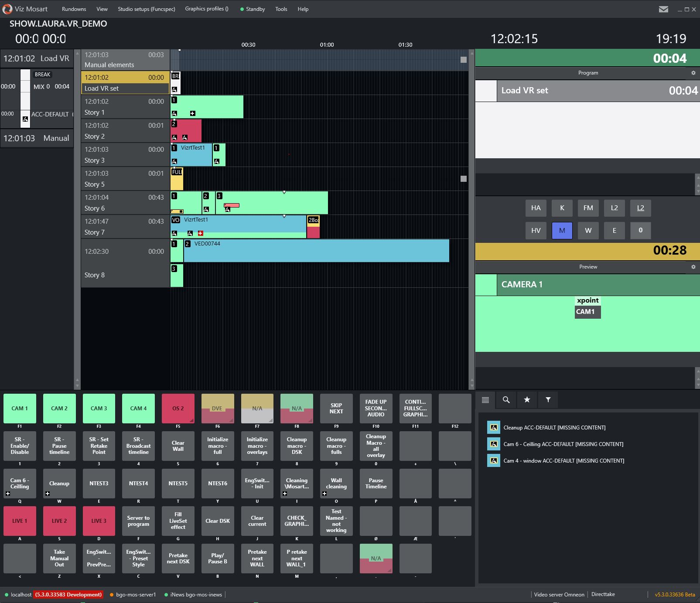Toggle the Standby mode indicator
This screenshot has height=603, width=700.
pos(253,9)
